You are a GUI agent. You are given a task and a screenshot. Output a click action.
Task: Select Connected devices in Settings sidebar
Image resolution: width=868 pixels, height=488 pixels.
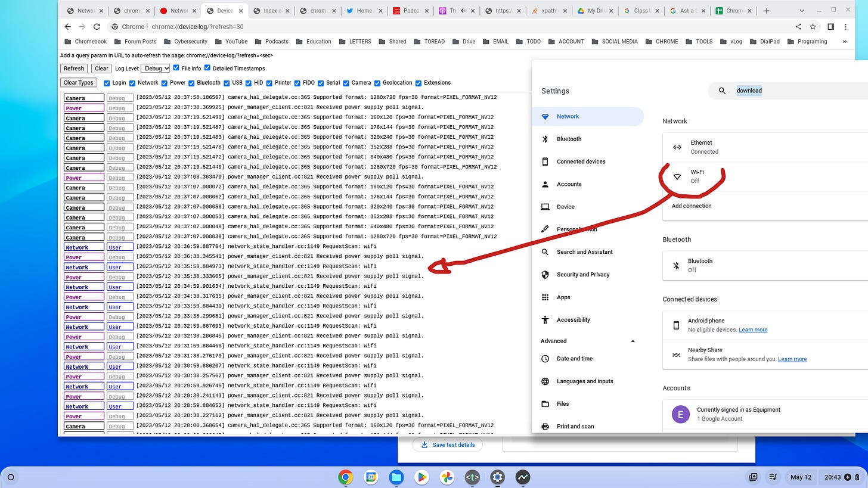point(588,161)
